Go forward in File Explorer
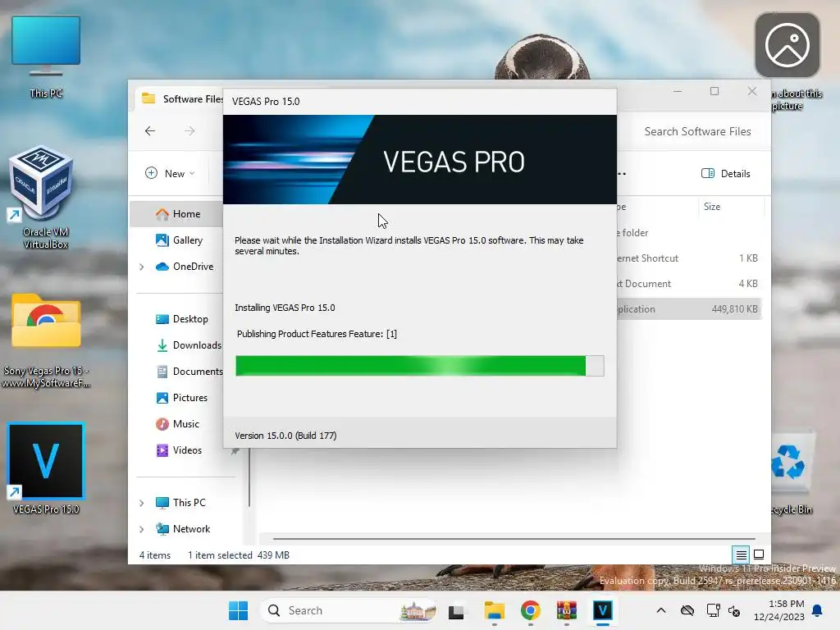The width and height of the screenshot is (840, 630). (189, 130)
